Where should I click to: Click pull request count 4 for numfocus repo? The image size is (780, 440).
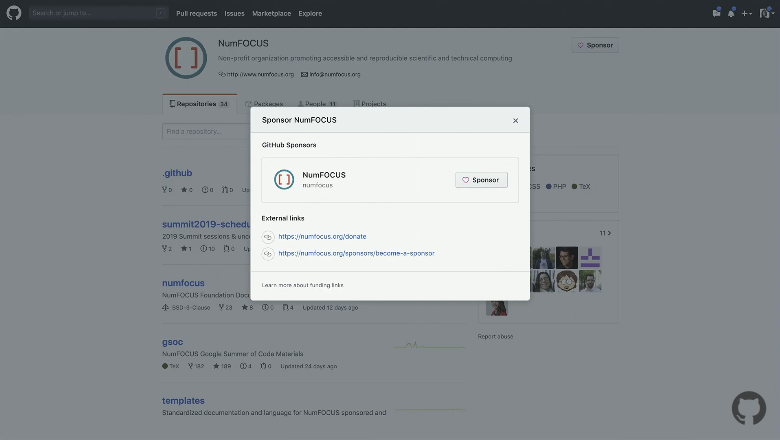(288, 308)
